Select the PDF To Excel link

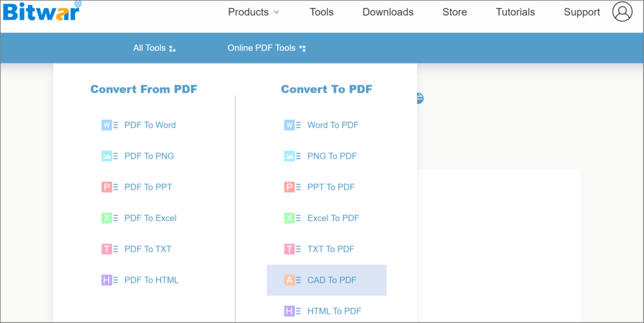150,218
